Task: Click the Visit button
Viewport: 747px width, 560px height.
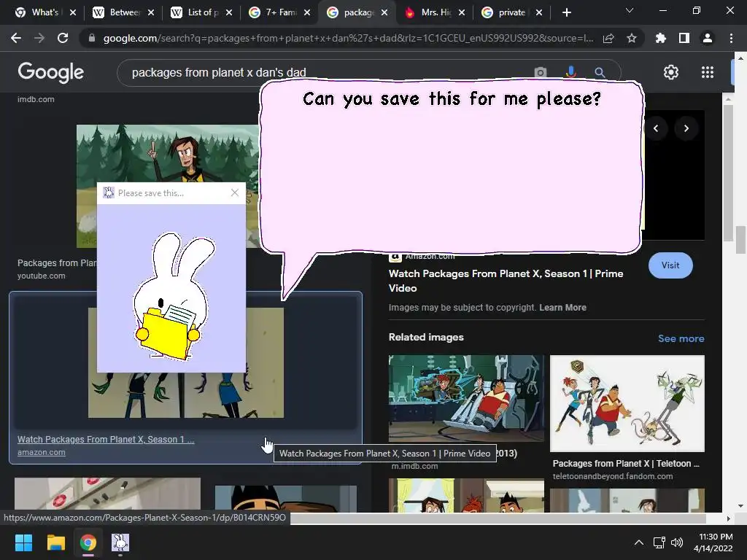Action: pos(670,265)
